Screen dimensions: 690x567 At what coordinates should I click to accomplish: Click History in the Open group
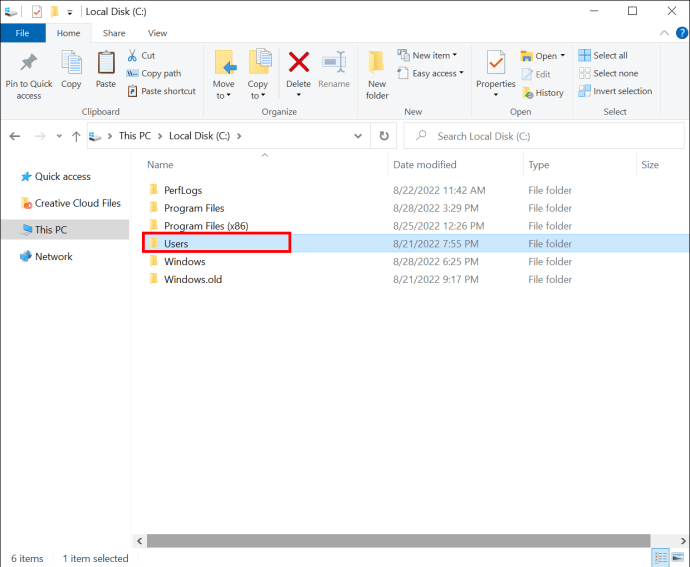click(x=543, y=93)
